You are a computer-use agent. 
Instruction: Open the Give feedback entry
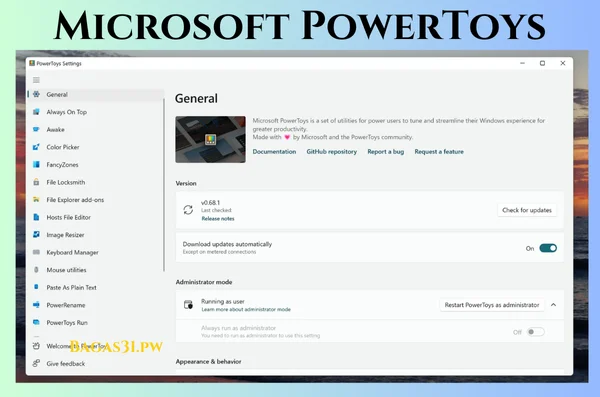[96, 364]
